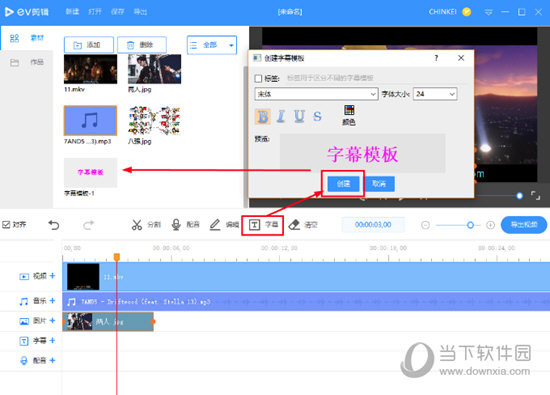Screen dimensions: 550x395
Task: Click the 配音 microphone tool
Action: (186, 225)
